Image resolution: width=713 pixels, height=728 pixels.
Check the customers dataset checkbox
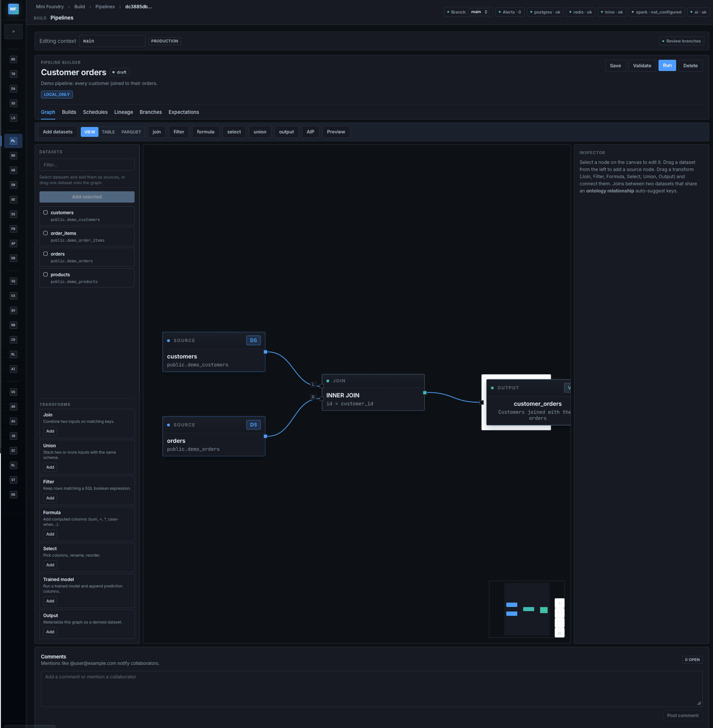(x=45, y=212)
